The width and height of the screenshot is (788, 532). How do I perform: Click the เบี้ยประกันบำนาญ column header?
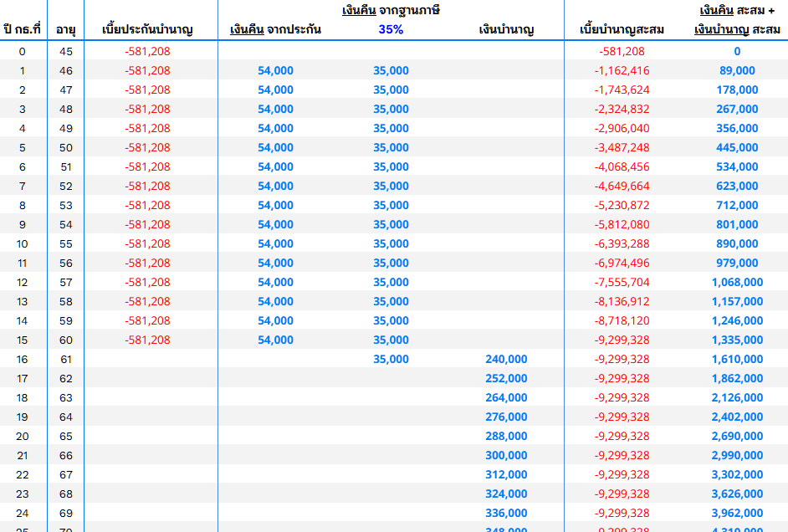(x=147, y=29)
